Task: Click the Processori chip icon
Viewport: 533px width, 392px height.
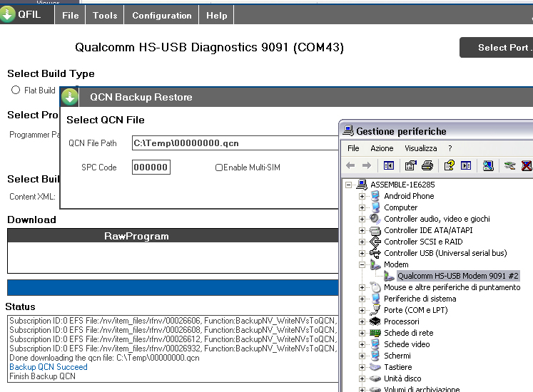Action: pos(375,321)
